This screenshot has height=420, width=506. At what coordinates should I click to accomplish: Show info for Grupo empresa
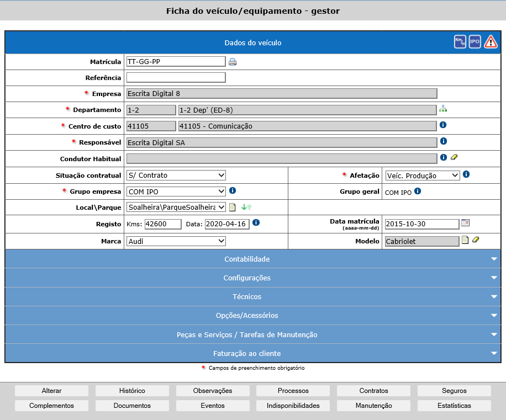click(233, 190)
